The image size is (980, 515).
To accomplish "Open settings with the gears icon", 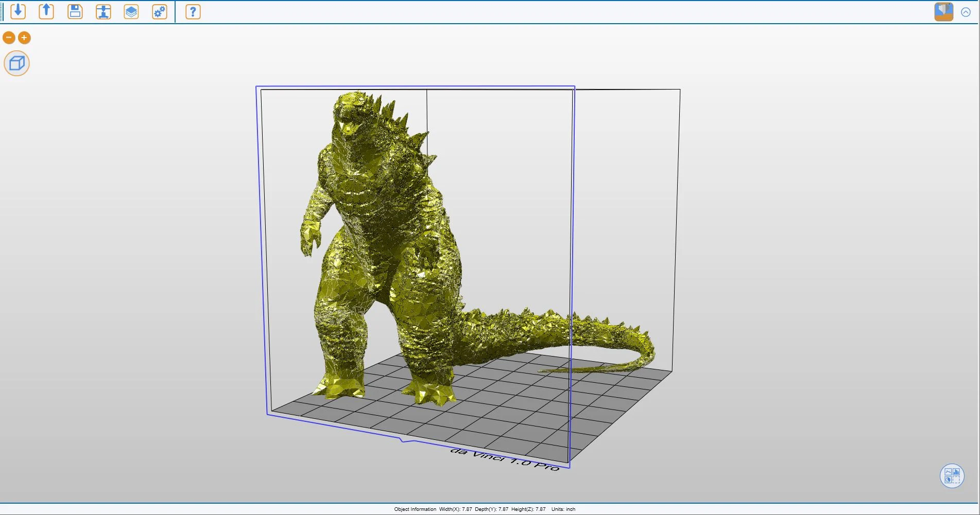I will click(x=160, y=11).
